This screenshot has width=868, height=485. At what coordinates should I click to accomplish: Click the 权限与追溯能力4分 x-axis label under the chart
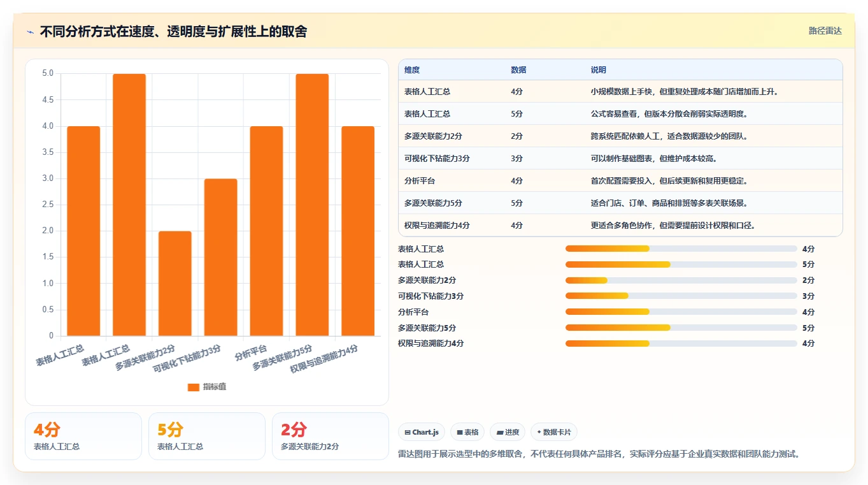point(324,359)
